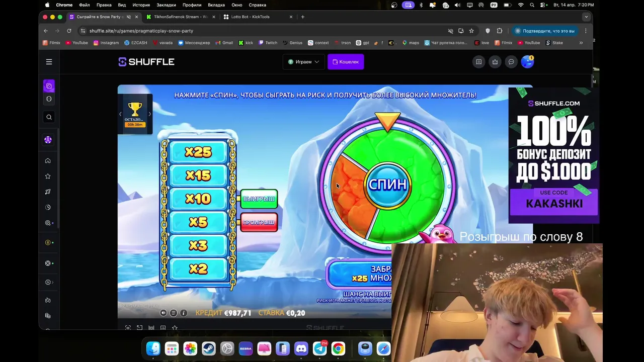Open the Кошелек wallet button
The width and height of the screenshot is (644, 362).
point(346,62)
